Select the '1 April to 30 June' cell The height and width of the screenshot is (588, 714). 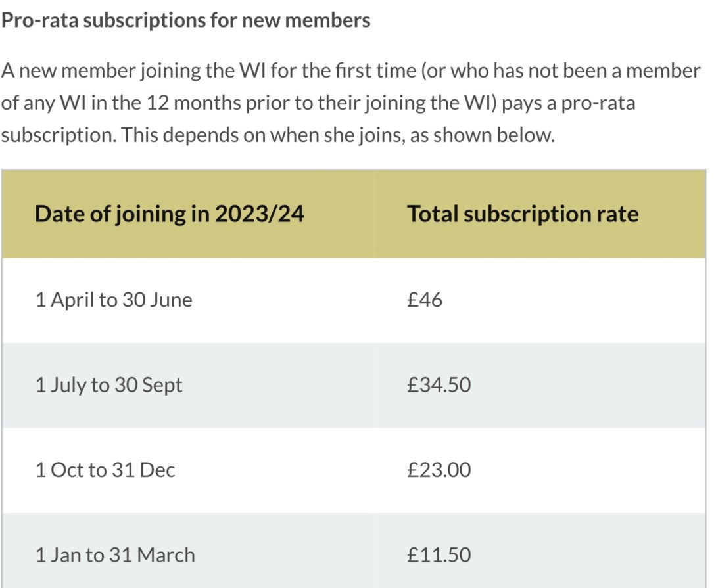click(114, 300)
